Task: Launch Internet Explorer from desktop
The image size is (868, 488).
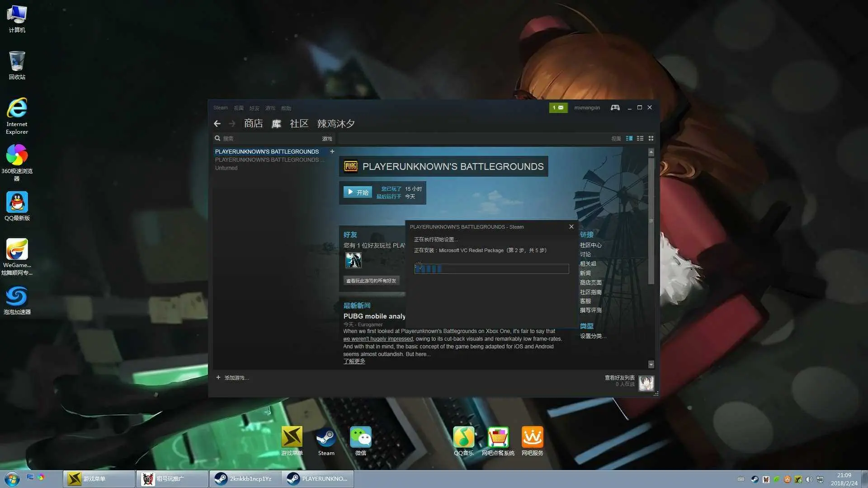Action: (17, 116)
